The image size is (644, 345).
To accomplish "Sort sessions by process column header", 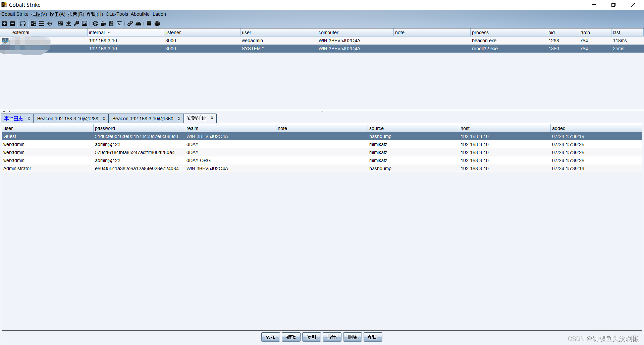I will point(508,32).
